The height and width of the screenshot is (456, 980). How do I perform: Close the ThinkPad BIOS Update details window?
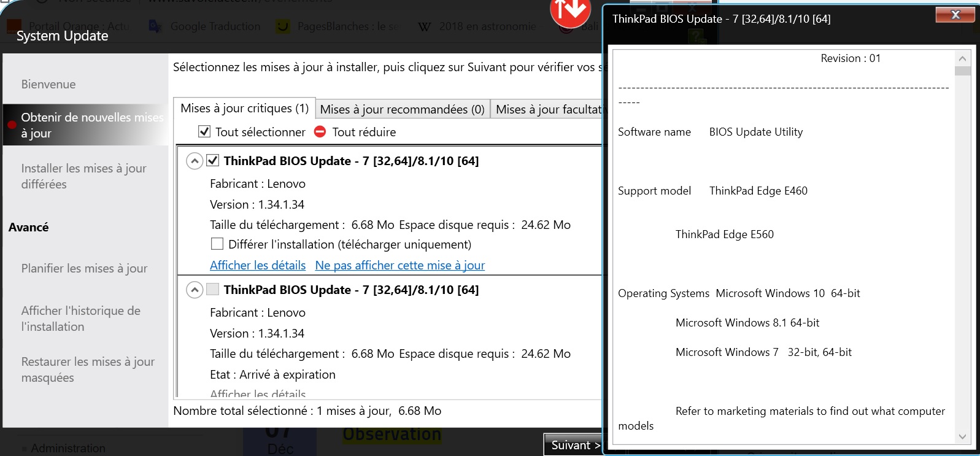coord(954,15)
